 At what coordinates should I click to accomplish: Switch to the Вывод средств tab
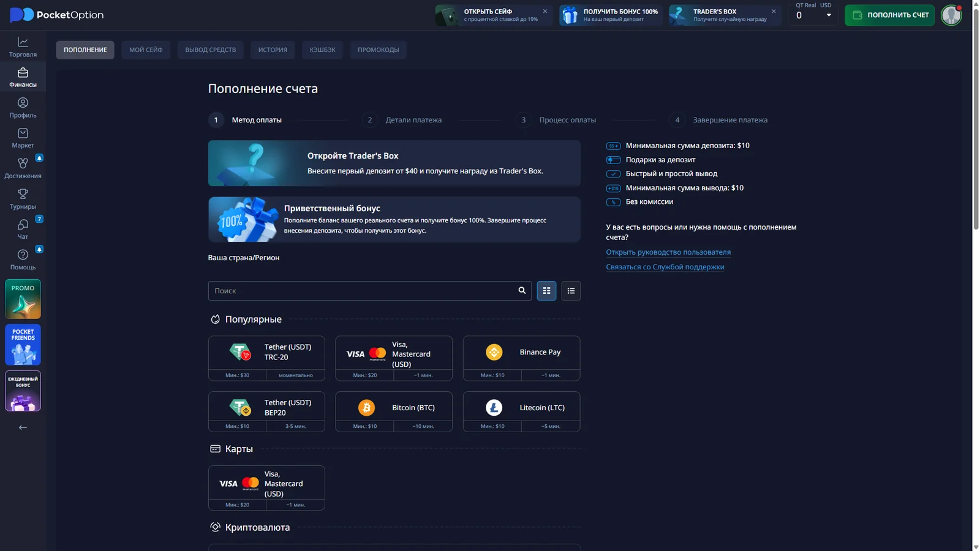click(x=210, y=50)
